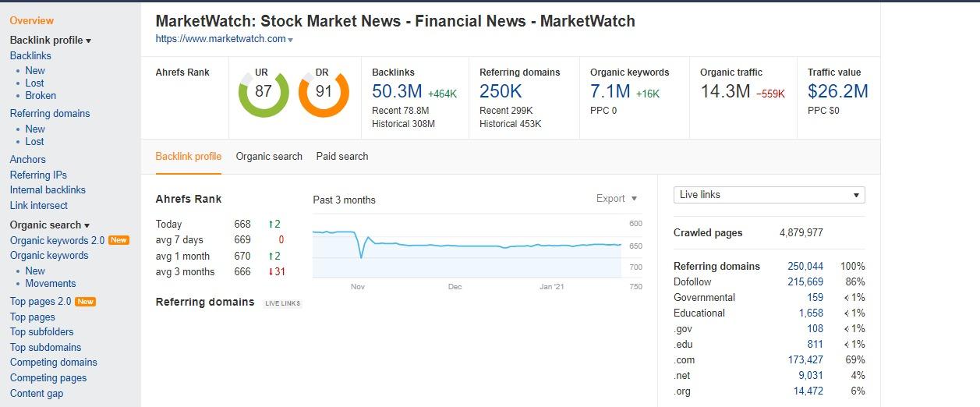This screenshot has height=407, width=980.
Task: Open Organic keywords 2.0 report
Action: click(57, 240)
